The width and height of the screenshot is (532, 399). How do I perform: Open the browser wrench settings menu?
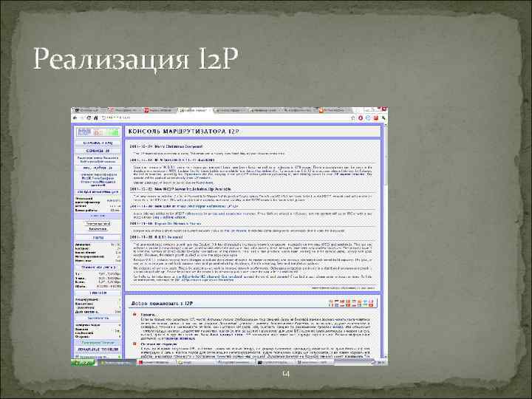coord(383,118)
